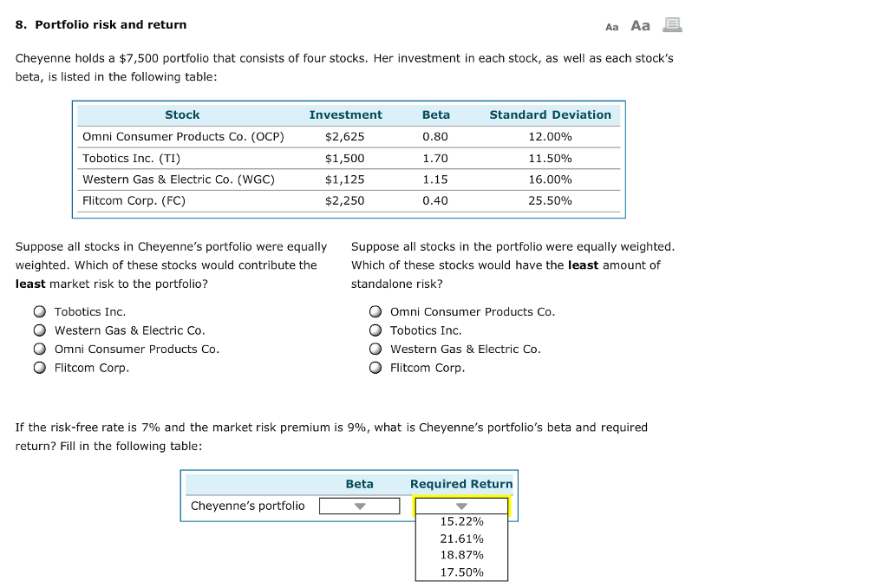Select Western Gas & Electric Co. for market risk

[39, 330]
